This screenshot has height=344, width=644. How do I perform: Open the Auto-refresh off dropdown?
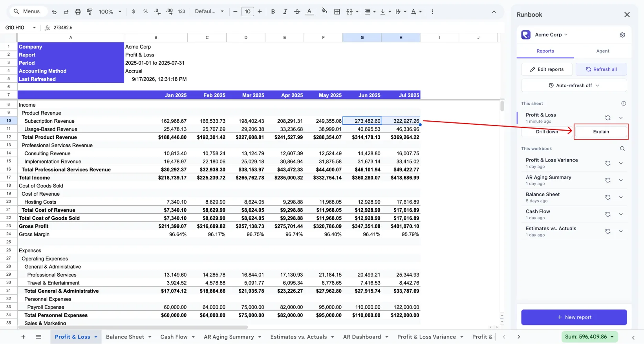pos(574,86)
